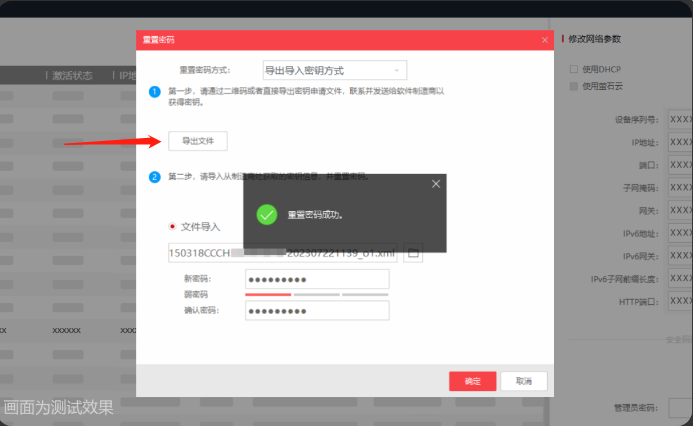Click the 网关 field in network panel

point(680,210)
